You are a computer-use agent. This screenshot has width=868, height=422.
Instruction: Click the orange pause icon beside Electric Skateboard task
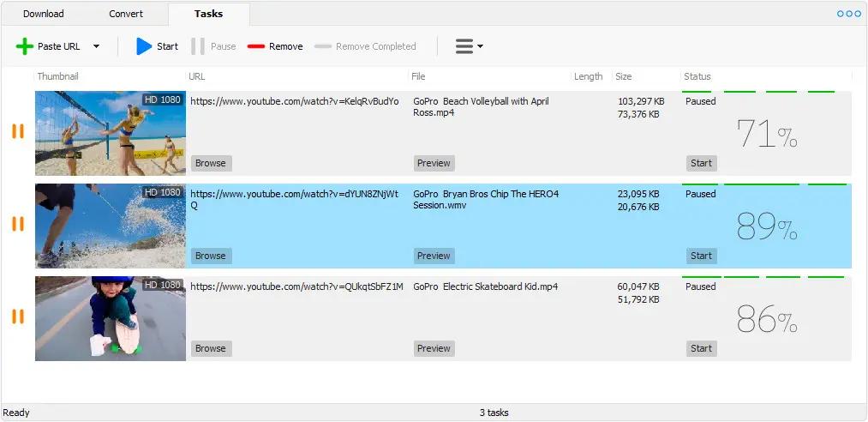17,316
